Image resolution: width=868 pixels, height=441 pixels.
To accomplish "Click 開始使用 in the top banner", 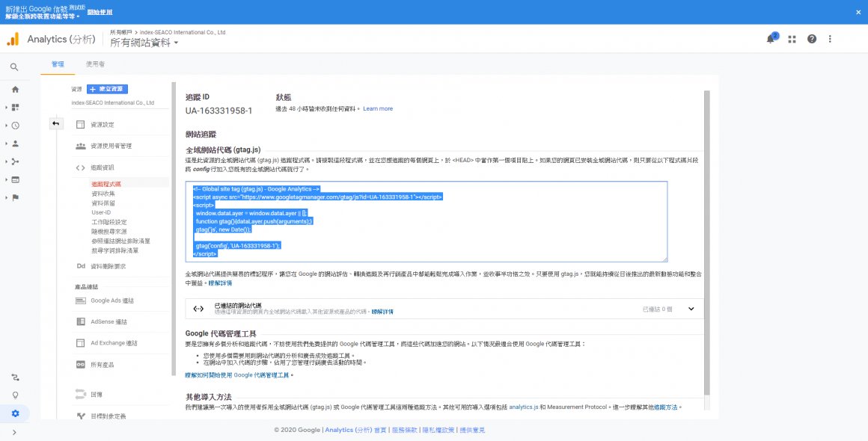I will point(100,12).
